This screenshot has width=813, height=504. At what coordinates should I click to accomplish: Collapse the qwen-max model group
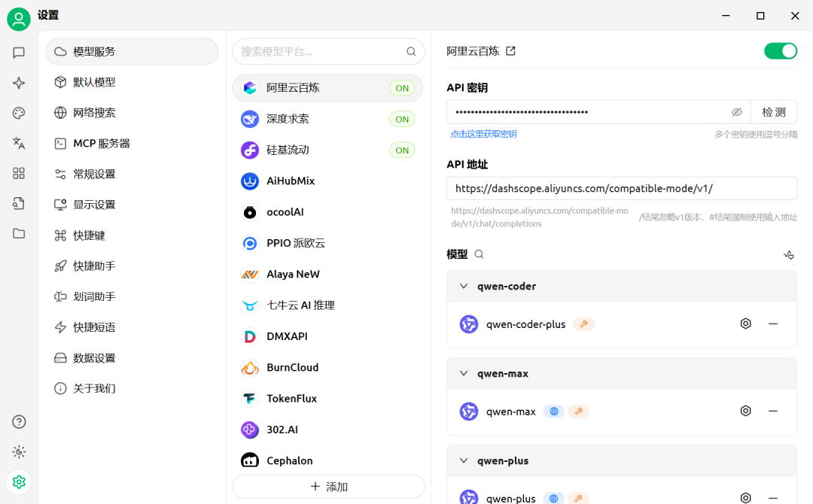[x=464, y=373]
